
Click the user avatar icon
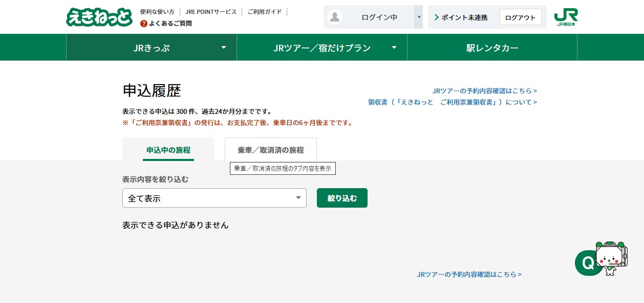point(335,17)
